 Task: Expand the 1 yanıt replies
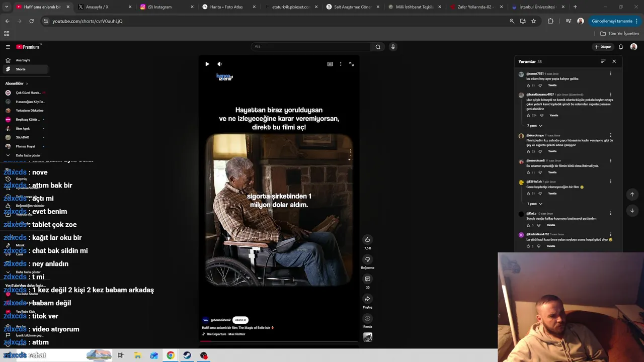(x=534, y=204)
